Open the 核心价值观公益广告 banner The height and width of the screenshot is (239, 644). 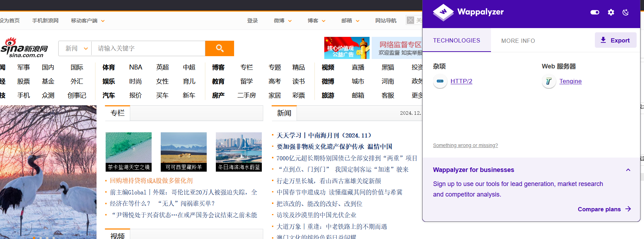[x=347, y=48]
